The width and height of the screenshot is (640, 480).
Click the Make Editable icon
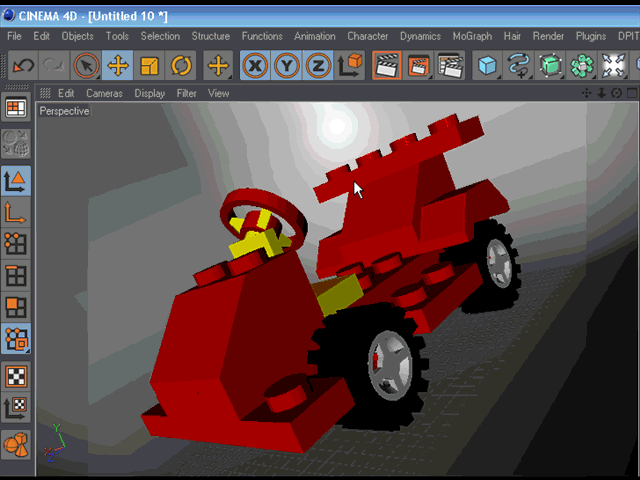coord(16,143)
